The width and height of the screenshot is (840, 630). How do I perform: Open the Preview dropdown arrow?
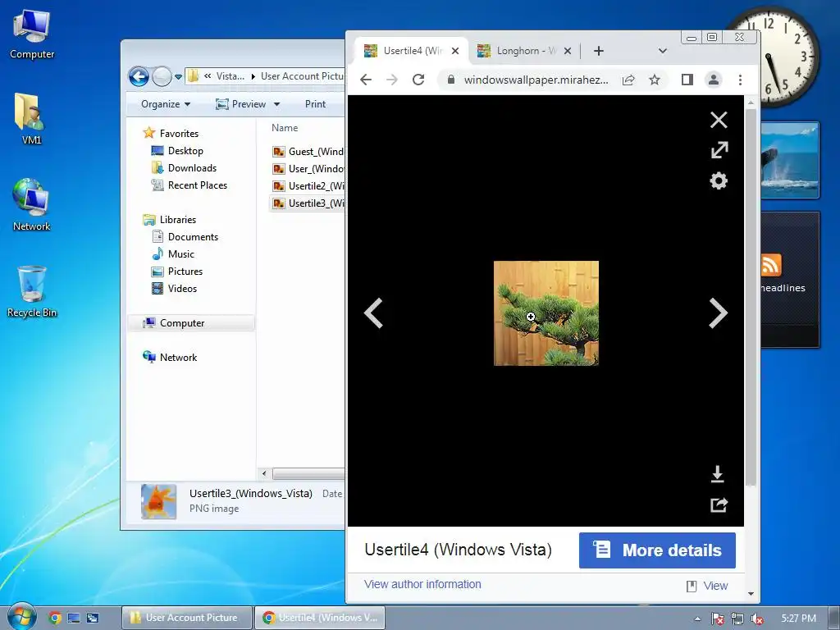(x=277, y=104)
